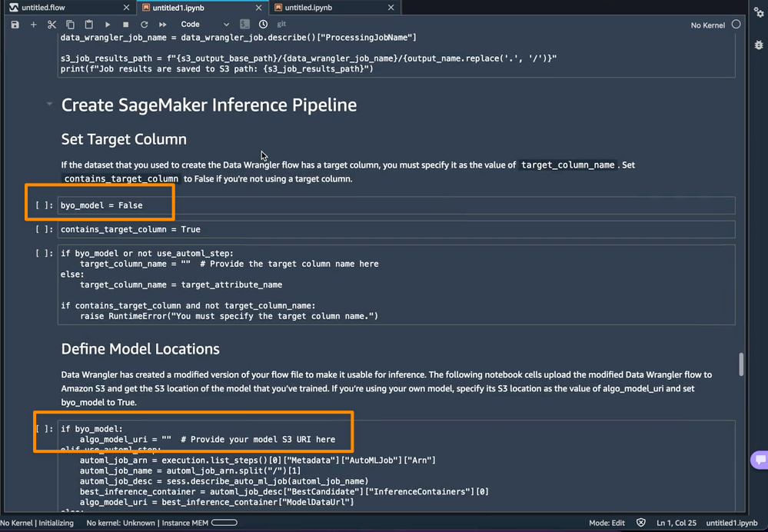Image resolution: width=768 pixels, height=532 pixels.
Task: Click untitled1.ipynb name in status bar
Action: click(x=732, y=523)
